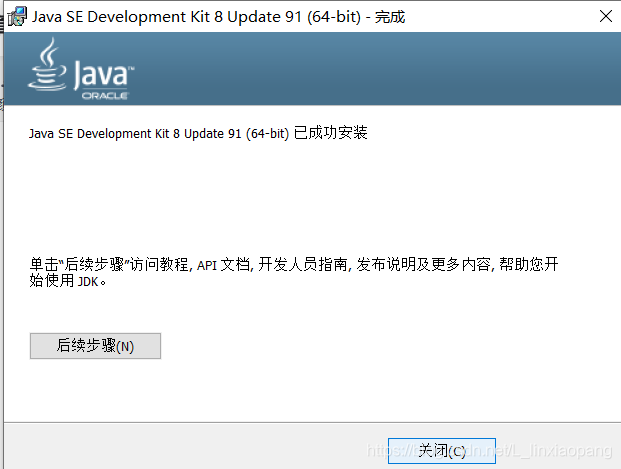
Task: Click the window title bar text
Action: point(218,17)
